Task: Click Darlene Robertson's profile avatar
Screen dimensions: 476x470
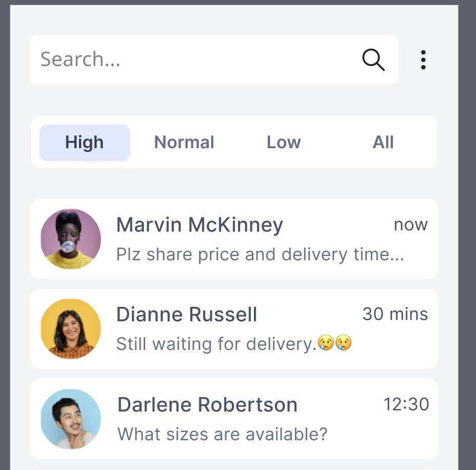Action: point(71,419)
